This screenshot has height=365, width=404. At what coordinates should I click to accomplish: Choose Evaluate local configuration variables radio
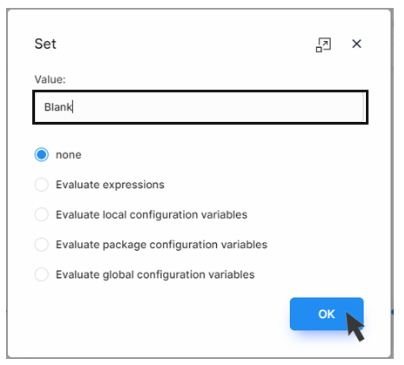click(x=42, y=215)
